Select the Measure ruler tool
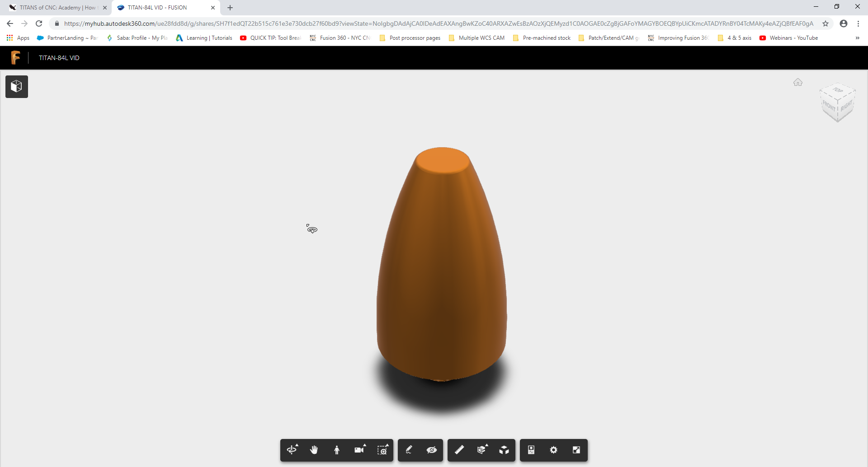The width and height of the screenshot is (868, 467). [x=459, y=450]
